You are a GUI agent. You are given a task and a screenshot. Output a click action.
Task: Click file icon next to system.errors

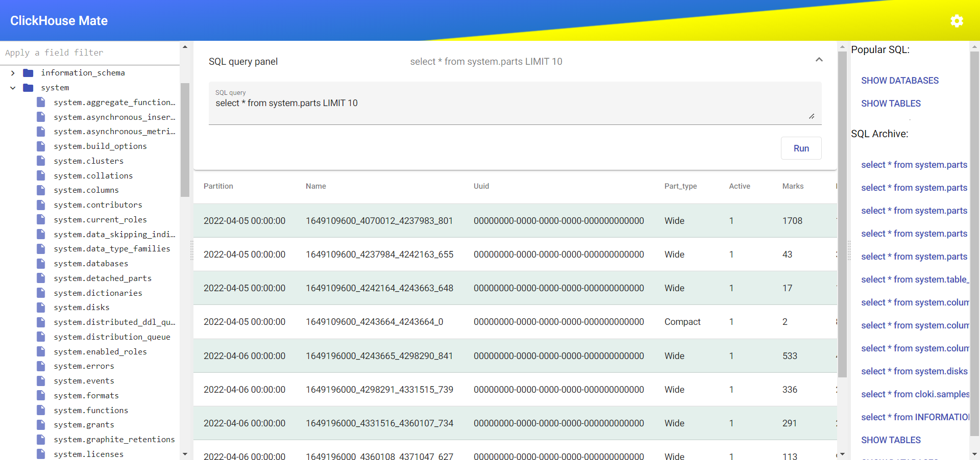click(41, 366)
